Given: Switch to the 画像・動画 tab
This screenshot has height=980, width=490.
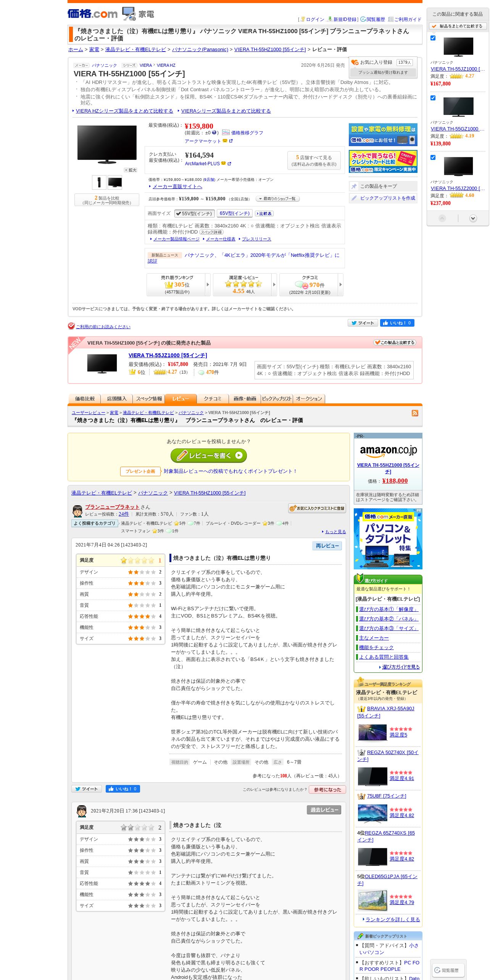Looking at the screenshot, I should click(x=245, y=399).
